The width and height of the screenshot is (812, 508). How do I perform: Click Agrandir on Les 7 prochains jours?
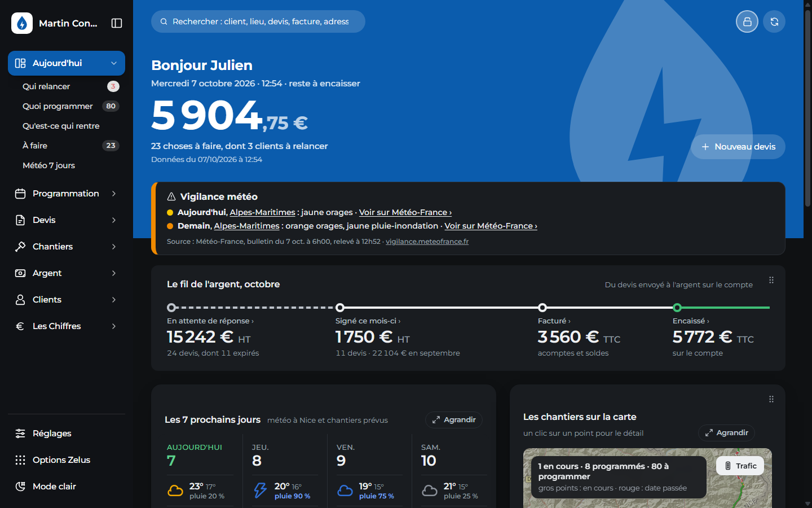tap(454, 420)
